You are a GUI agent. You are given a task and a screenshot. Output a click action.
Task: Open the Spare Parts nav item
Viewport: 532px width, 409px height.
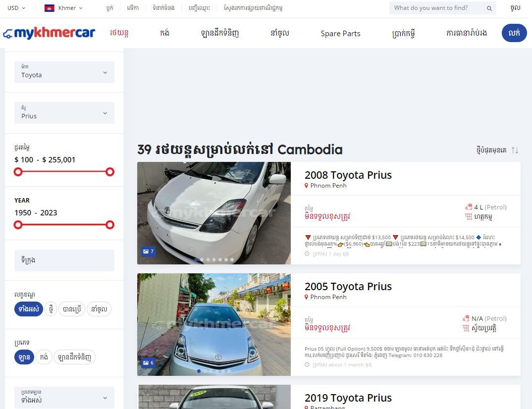pyautogui.click(x=340, y=33)
